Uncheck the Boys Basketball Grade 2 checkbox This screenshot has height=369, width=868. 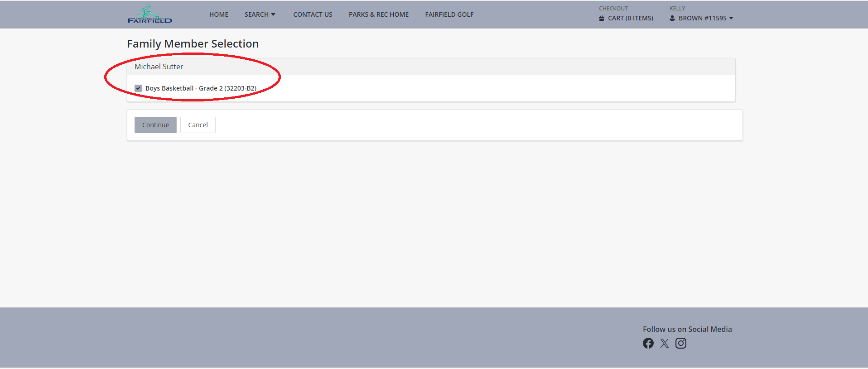tap(138, 88)
